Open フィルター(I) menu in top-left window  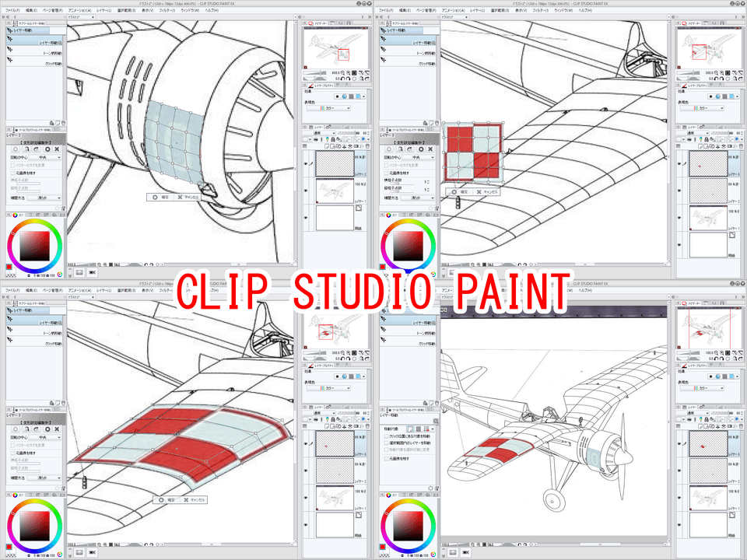(x=167, y=10)
